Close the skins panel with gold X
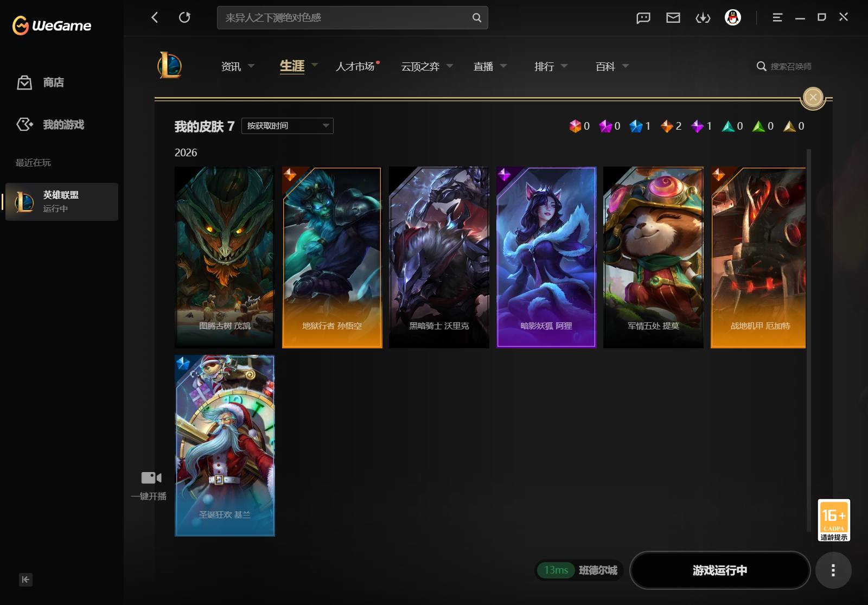This screenshot has height=605, width=868. (x=813, y=97)
